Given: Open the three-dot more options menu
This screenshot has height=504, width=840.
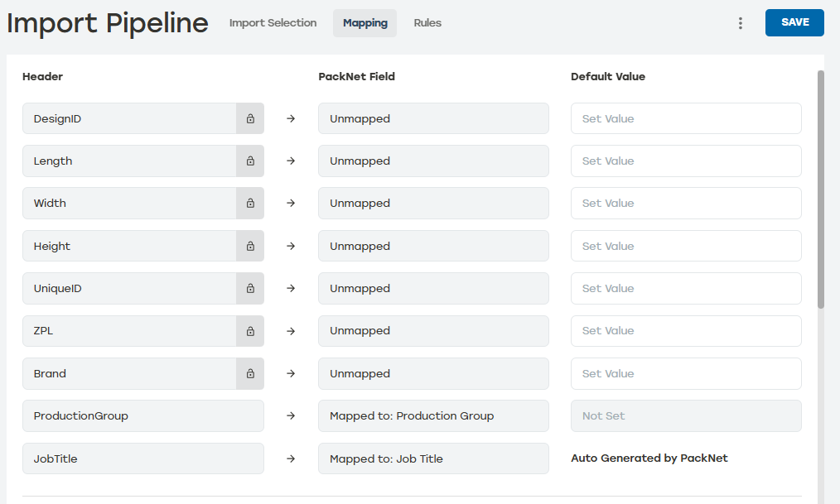Looking at the screenshot, I should (741, 23).
